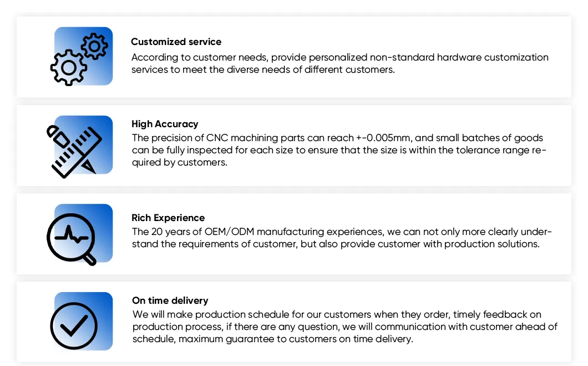Click the On time delivery description paragraph
Image resolution: width=588 pixels, height=366 pixels.
click(344, 327)
